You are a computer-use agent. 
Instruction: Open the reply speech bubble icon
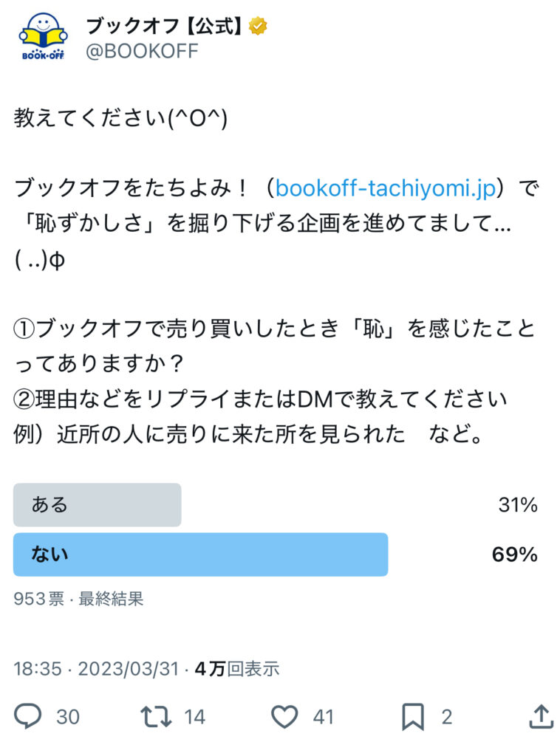click(27, 716)
